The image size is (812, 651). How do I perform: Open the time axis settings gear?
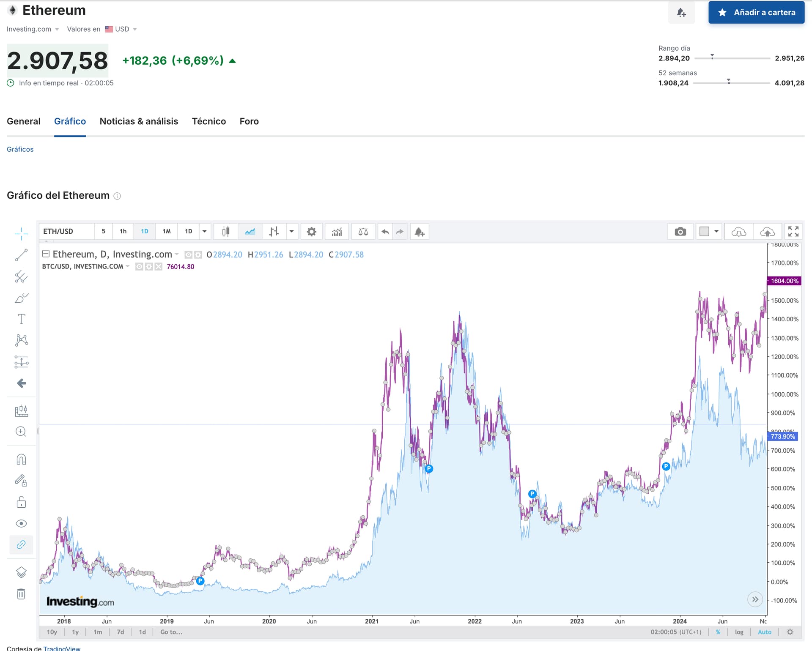pyautogui.click(x=790, y=632)
